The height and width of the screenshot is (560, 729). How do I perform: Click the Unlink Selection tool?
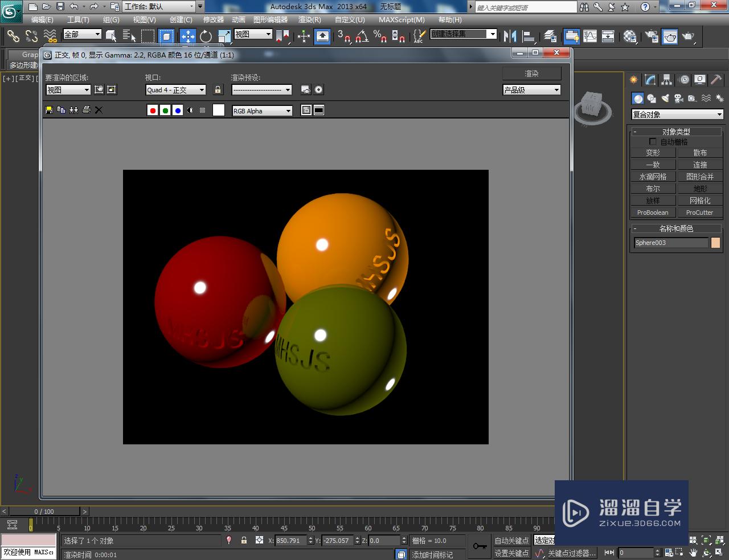coord(31,36)
